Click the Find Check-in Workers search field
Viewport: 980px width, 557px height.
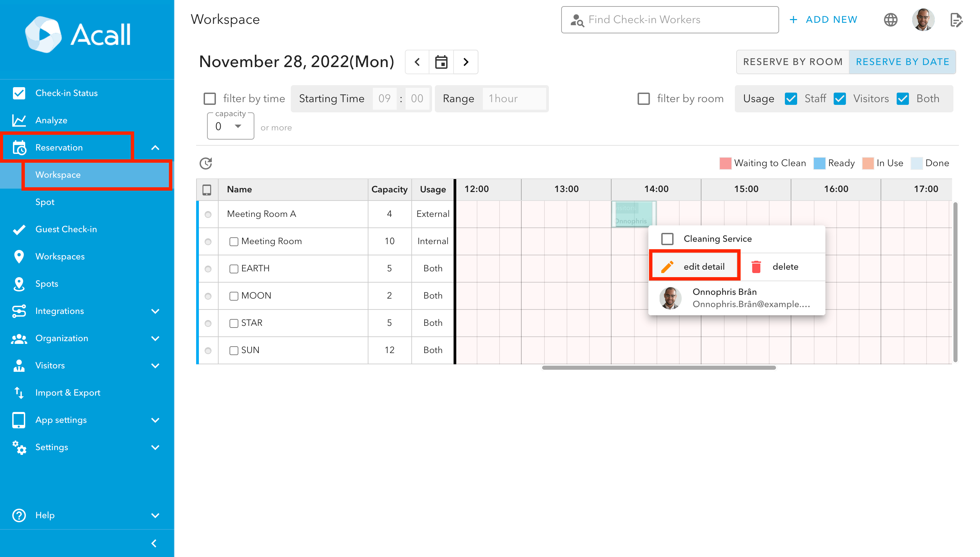coord(669,19)
